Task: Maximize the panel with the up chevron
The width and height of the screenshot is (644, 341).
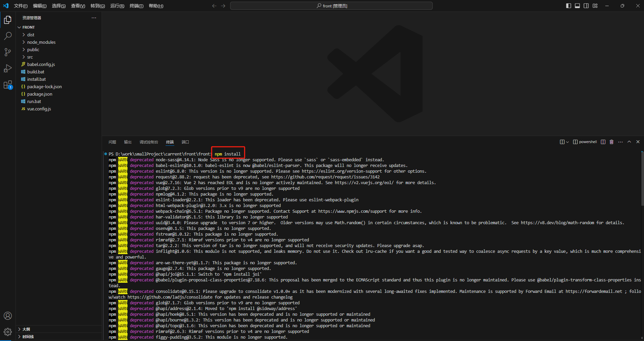Action: [629, 142]
